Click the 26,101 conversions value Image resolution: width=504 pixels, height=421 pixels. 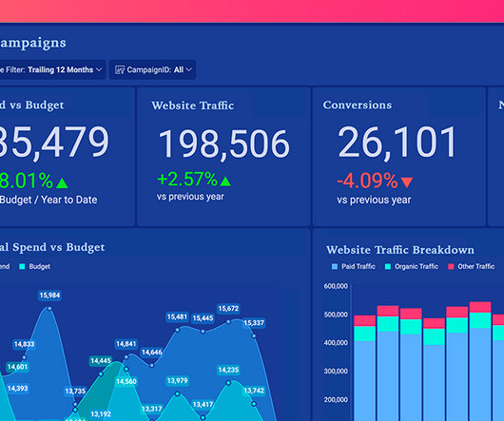pos(397,142)
